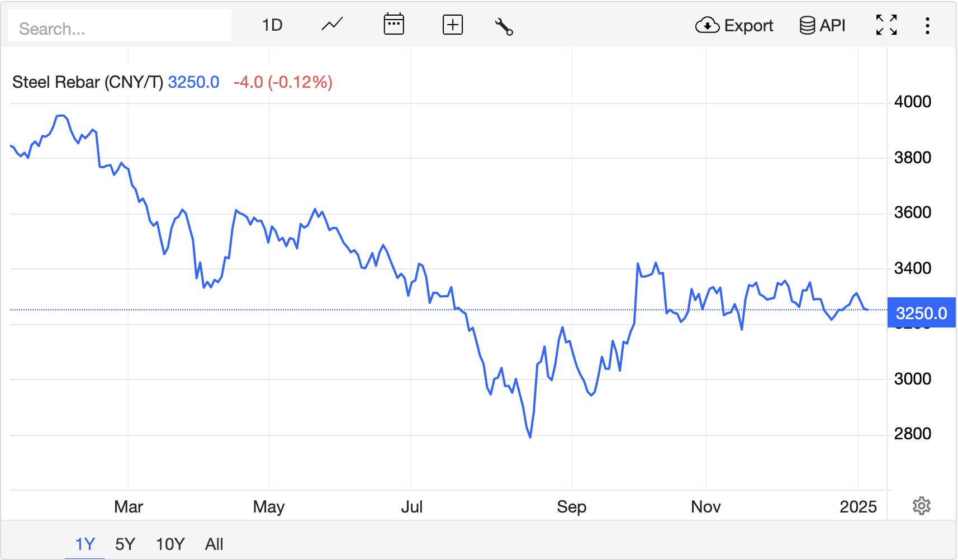Show All historical data range
Image resolution: width=958 pixels, height=560 pixels.
pyautogui.click(x=214, y=544)
